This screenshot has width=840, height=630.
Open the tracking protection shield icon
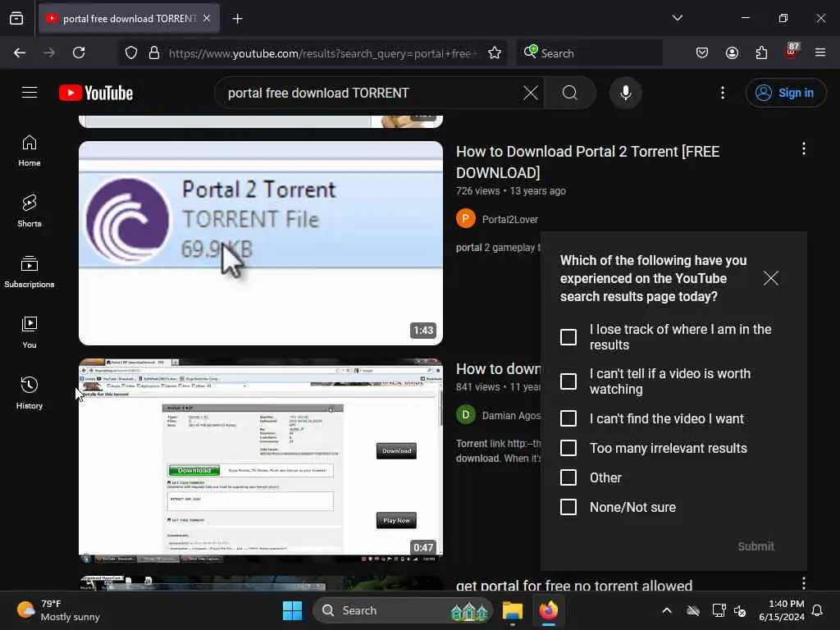(x=131, y=52)
